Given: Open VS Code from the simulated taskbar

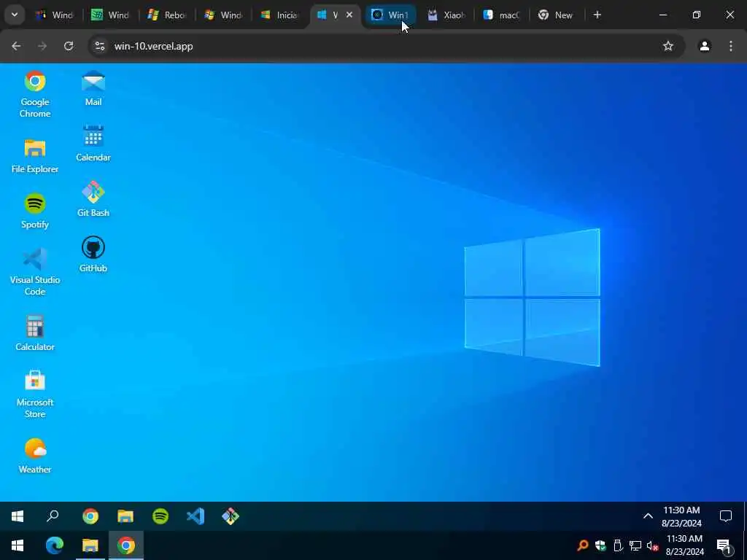Looking at the screenshot, I should coord(196,516).
